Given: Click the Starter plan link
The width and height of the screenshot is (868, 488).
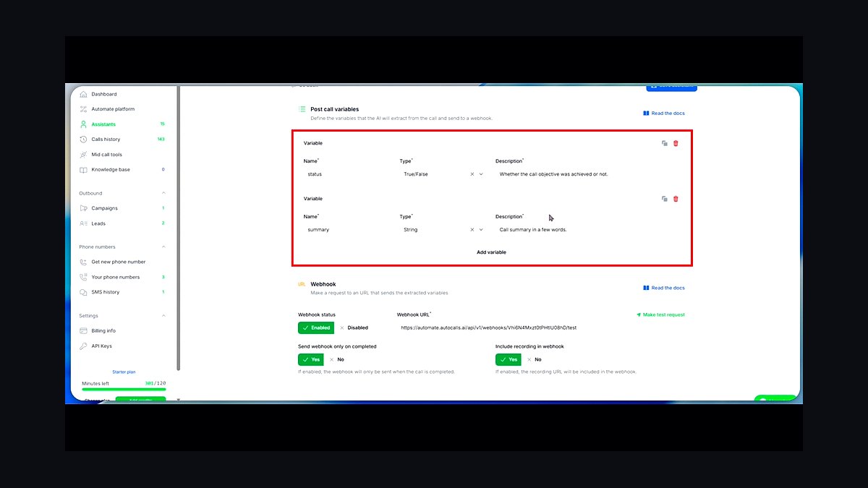Looking at the screenshot, I should 124,372.
